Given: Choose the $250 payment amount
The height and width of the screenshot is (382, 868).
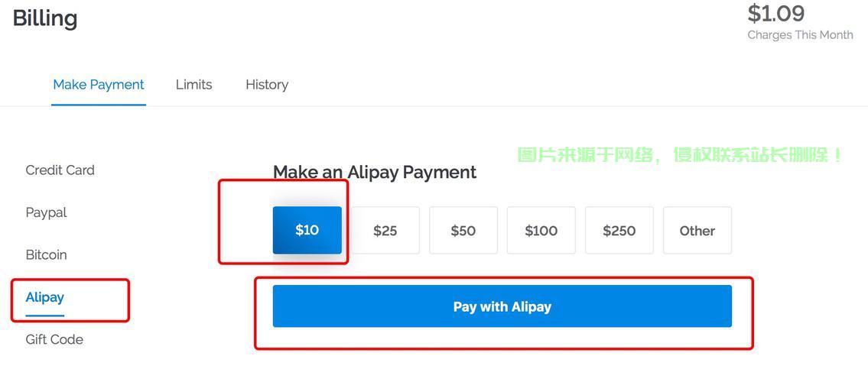Looking at the screenshot, I should 619,231.
